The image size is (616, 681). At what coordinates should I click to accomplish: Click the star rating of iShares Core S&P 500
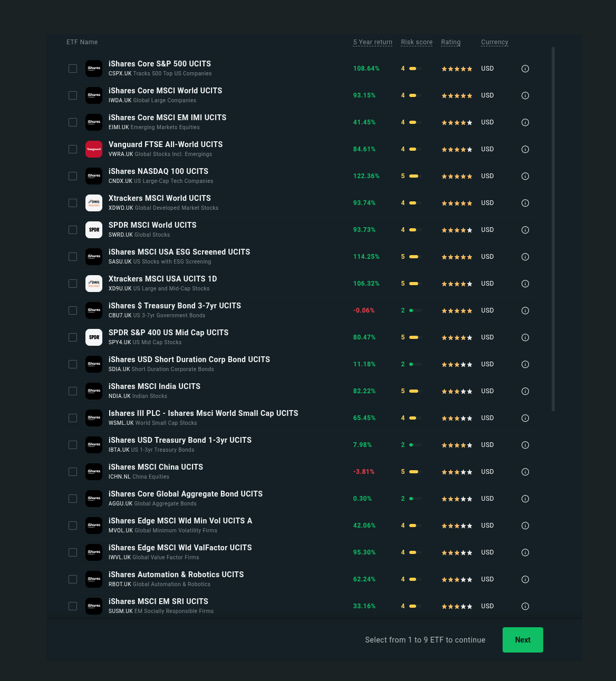click(457, 69)
